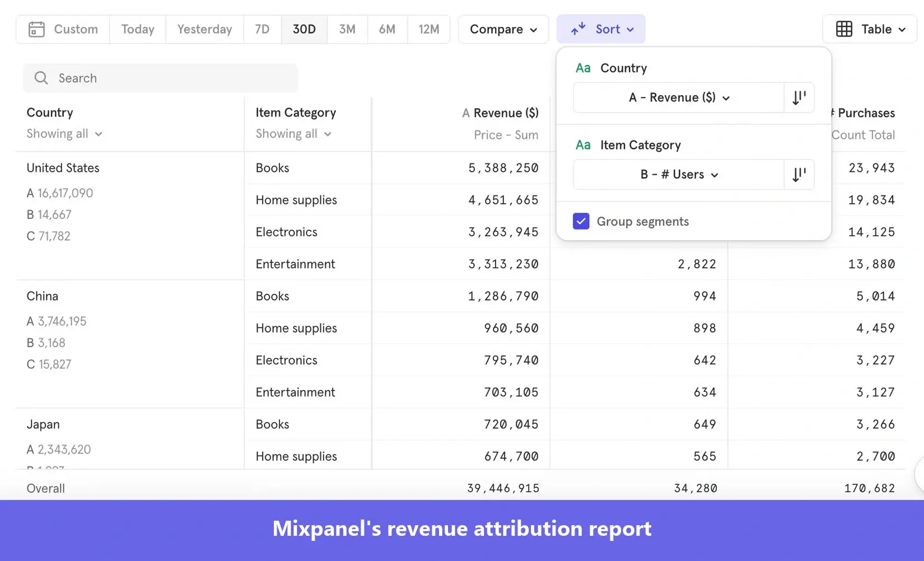This screenshot has height=561, width=924.
Task: Open the Sort dropdown
Action: coord(601,29)
